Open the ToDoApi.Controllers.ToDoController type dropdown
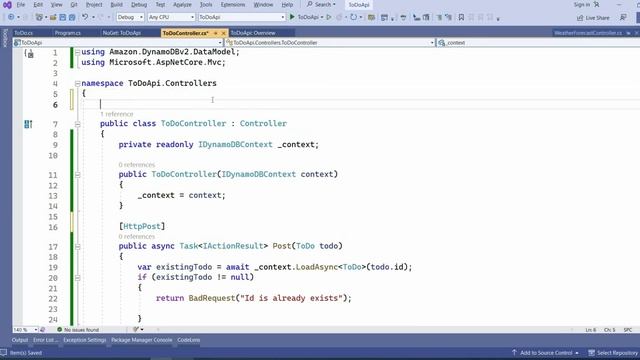 pos(330,42)
